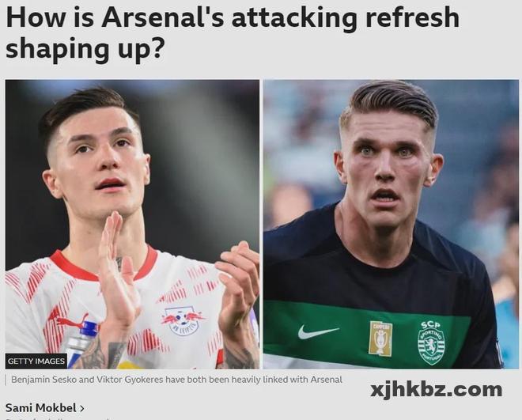Click the RB Leipzig crest on white shirt

(x=183, y=321)
